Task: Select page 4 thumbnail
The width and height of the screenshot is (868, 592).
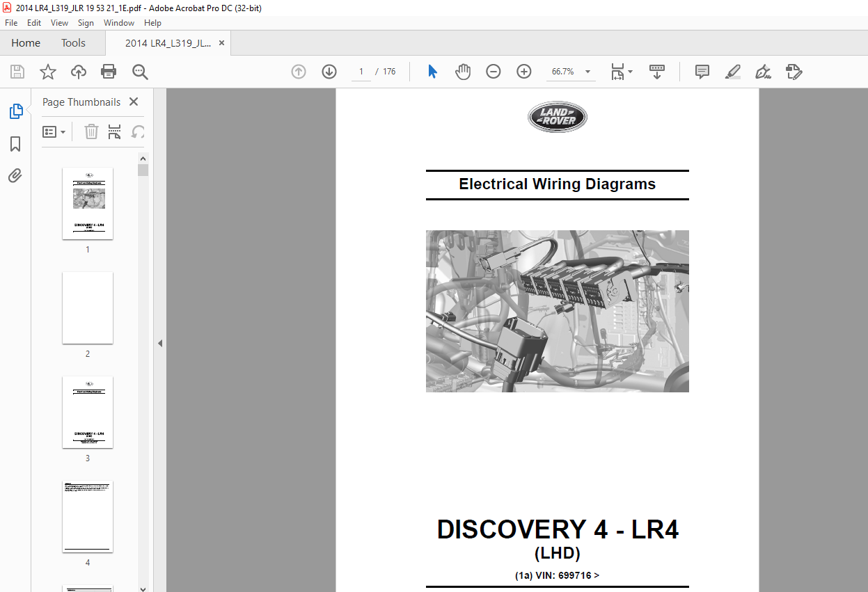Action: point(88,516)
